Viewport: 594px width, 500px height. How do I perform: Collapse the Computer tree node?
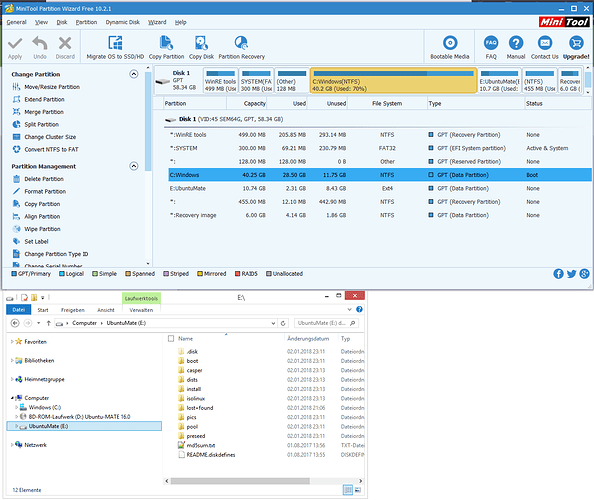point(12,398)
